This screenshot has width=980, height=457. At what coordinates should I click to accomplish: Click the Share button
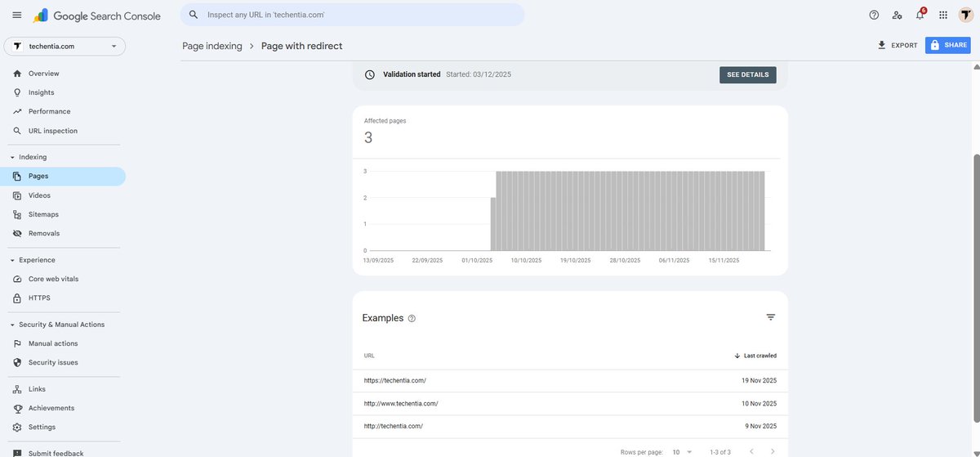click(x=948, y=45)
